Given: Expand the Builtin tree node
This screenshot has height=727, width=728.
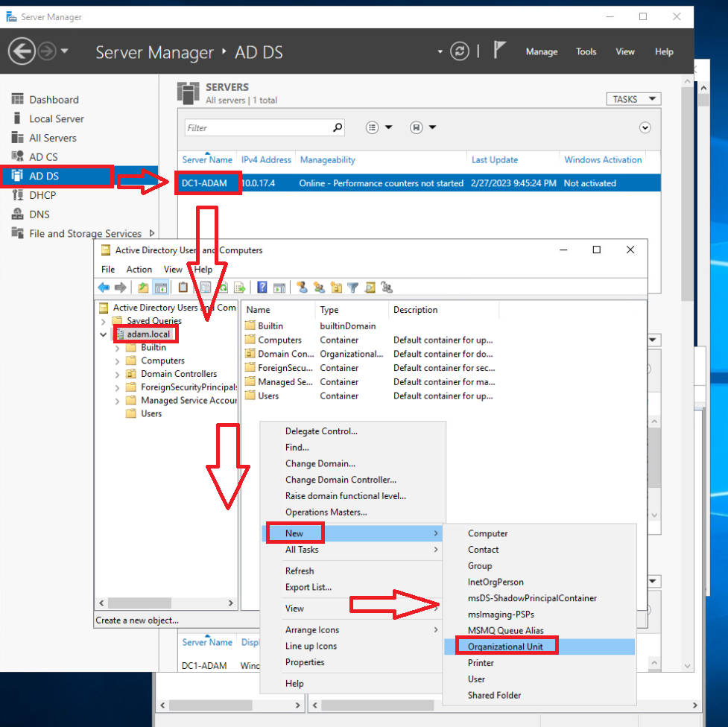Looking at the screenshot, I should tap(117, 348).
